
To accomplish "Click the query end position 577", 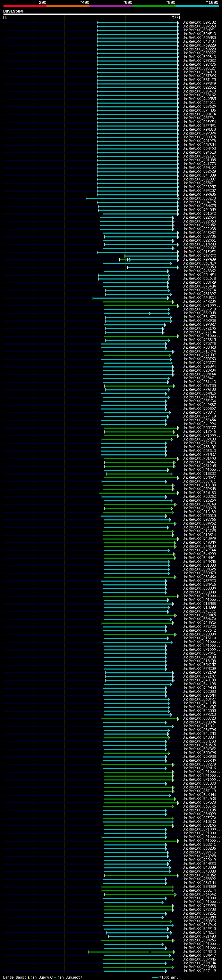I will pos(175,17).
